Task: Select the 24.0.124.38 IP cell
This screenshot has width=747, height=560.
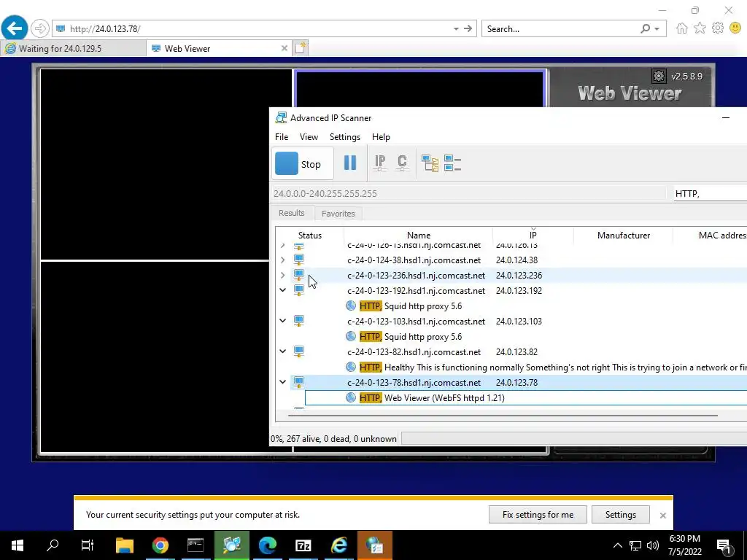Action: [x=516, y=260]
